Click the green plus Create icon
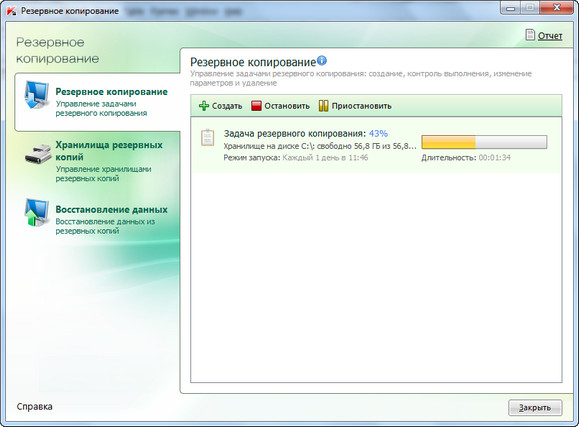579x427 pixels. tap(204, 106)
